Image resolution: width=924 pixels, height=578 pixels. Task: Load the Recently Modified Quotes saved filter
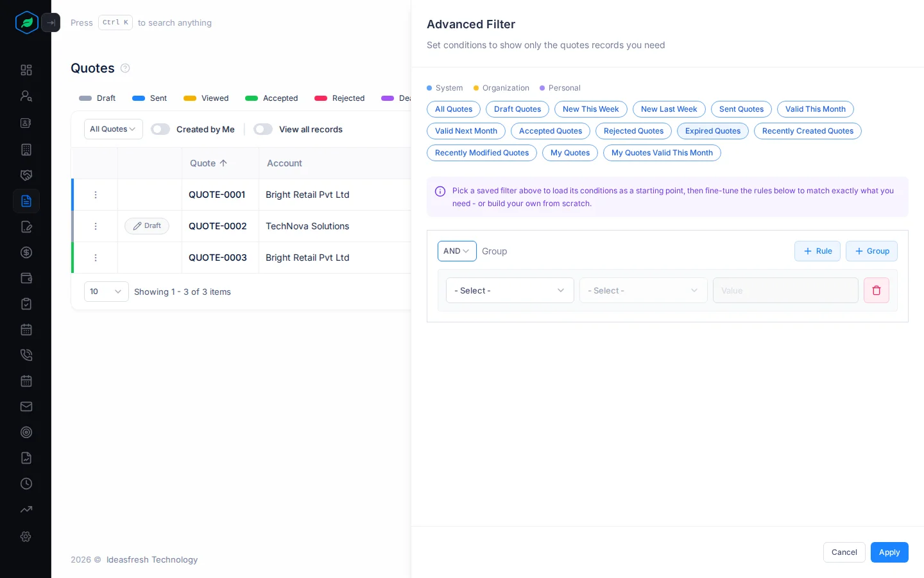pos(482,153)
